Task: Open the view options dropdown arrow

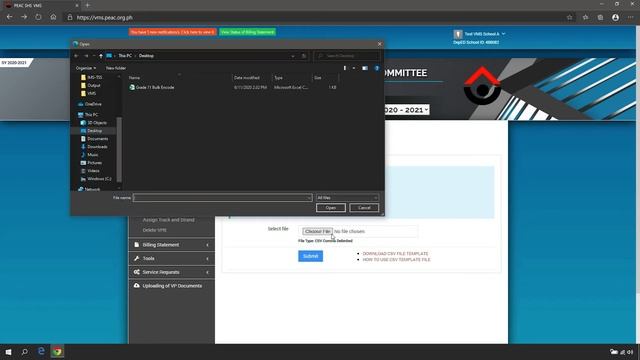Action: 354,68
